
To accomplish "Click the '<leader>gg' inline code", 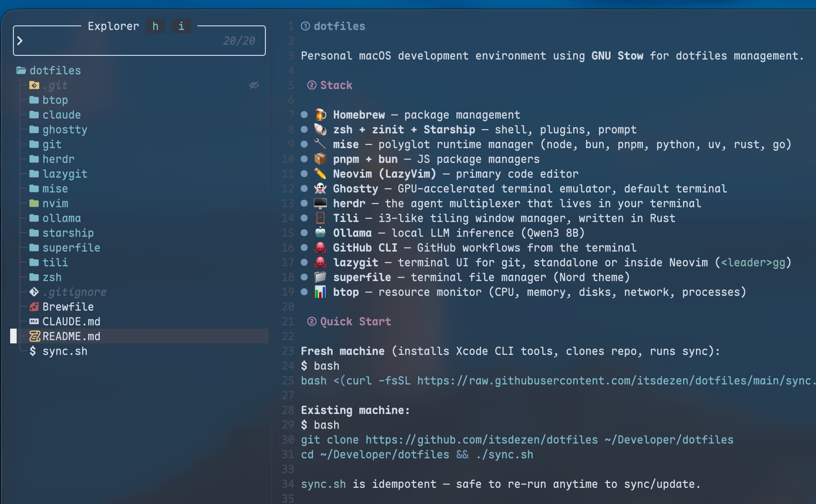I will 753,263.
